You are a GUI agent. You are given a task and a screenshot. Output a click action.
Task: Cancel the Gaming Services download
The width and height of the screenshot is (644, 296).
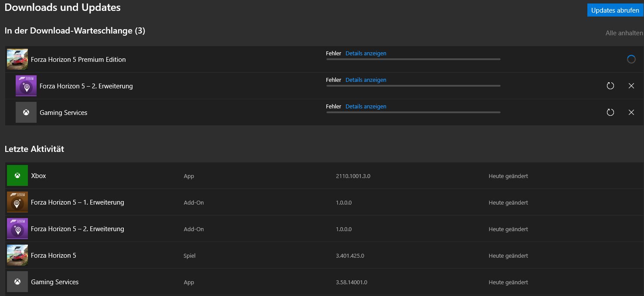pos(631,112)
